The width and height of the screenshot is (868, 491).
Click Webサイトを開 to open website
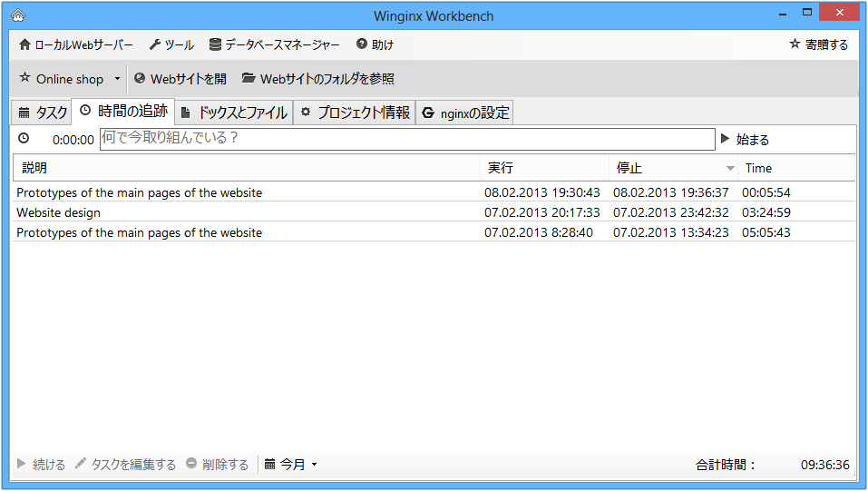180,79
